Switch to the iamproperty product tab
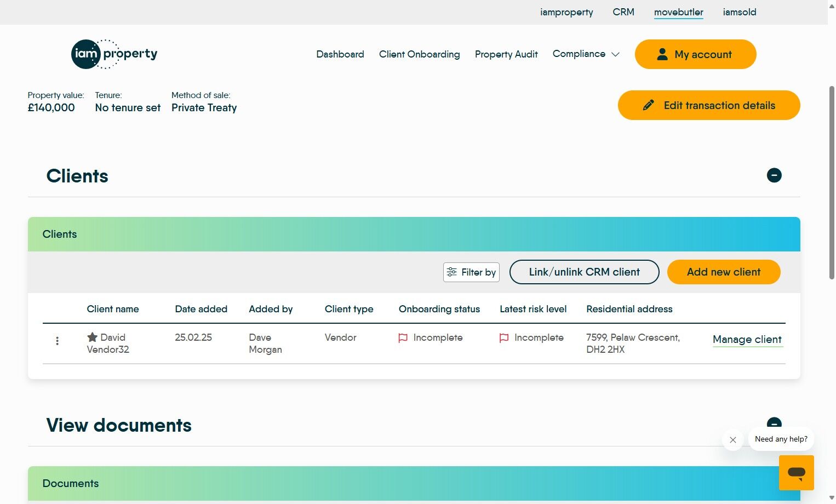The width and height of the screenshot is (836, 504). (566, 12)
